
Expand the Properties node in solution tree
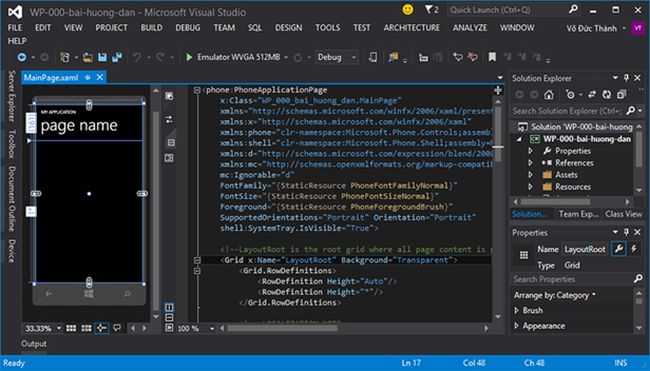click(x=530, y=151)
